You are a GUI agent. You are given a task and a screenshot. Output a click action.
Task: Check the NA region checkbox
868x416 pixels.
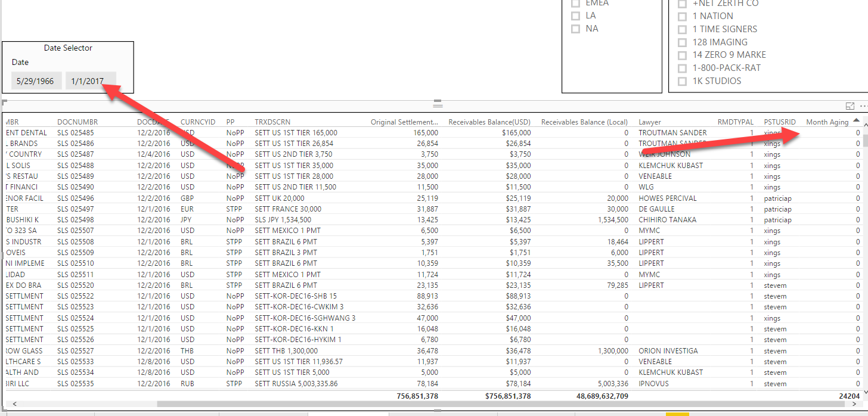tap(575, 29)
